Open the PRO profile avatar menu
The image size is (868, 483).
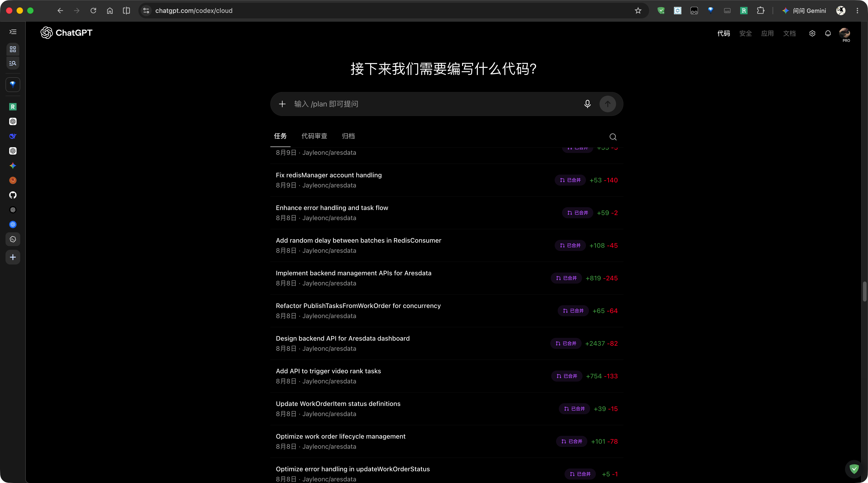pyautogui.click(x=844, y=33)
